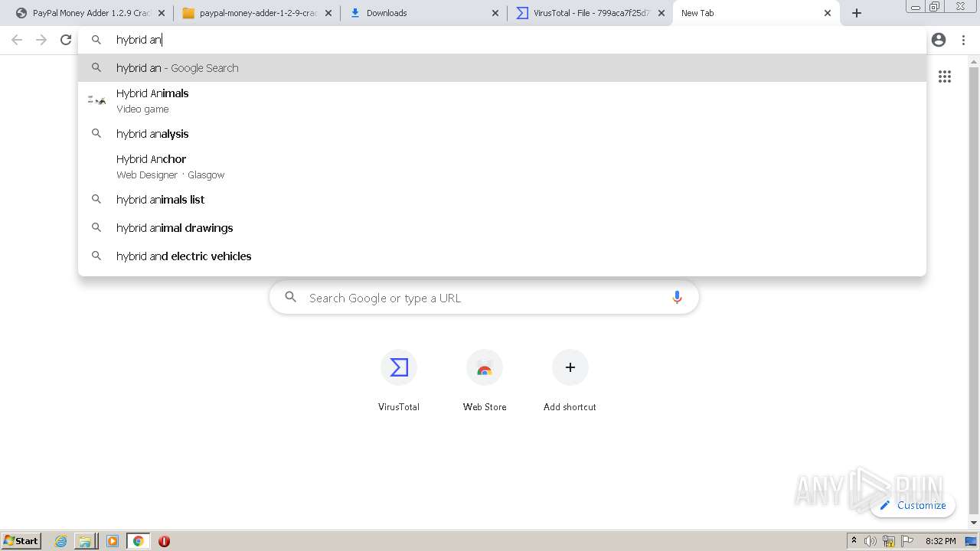Open the Chrome three-dot menu
Screen dimensions: 980x551
point(963,40)
